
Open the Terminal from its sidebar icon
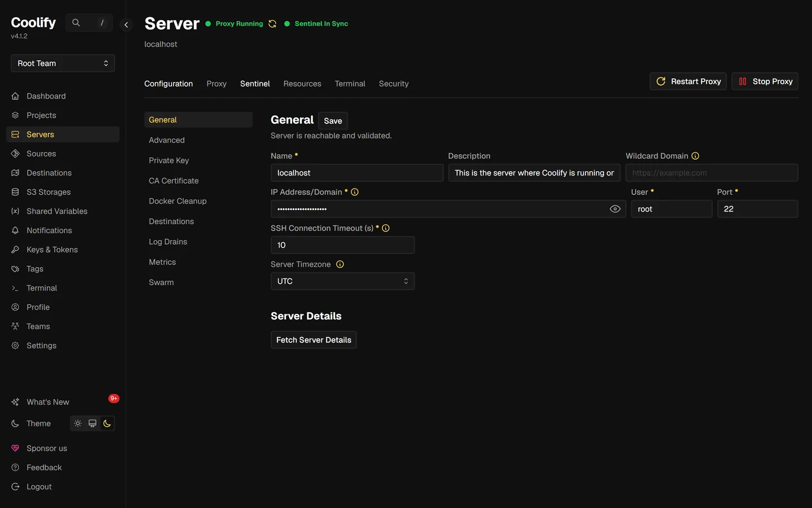point(15,288)
